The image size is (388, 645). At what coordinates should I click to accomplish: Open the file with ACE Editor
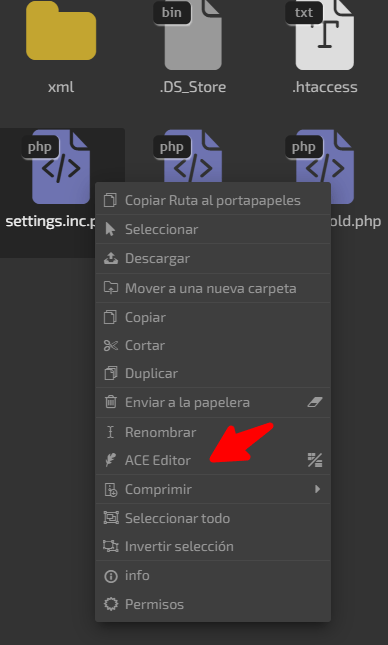pyautogui.click(x=213, y=460)
